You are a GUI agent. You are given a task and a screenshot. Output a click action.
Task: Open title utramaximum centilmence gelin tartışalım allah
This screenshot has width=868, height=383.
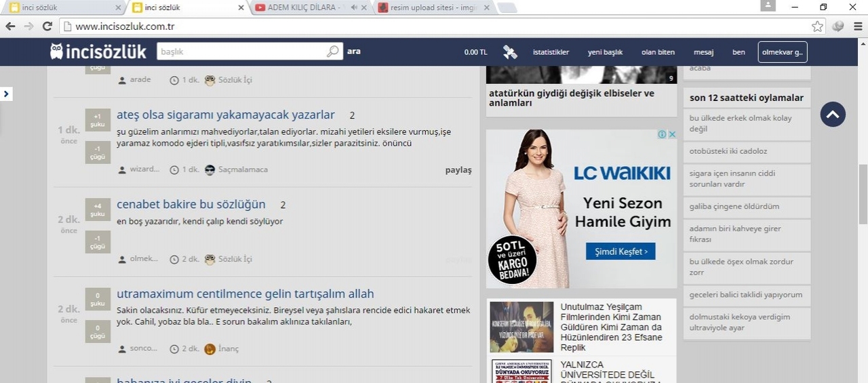[x=245, y=294]
